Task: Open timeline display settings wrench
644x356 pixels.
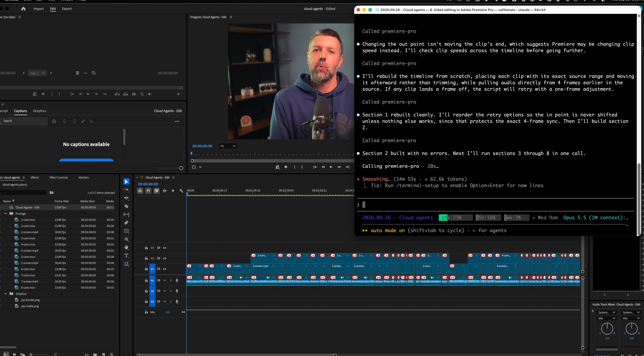Action: [181, 191]
